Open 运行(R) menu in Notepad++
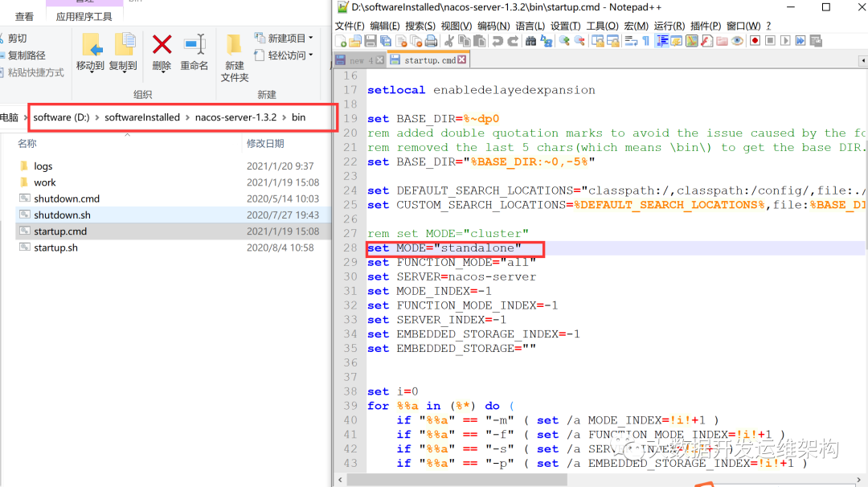 (669, 26)
